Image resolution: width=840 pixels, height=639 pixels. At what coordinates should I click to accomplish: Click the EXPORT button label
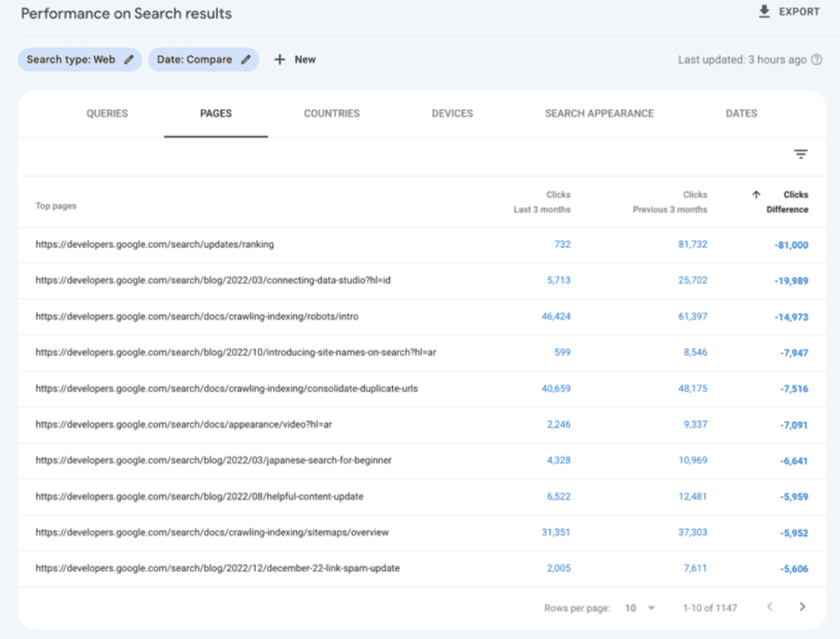[x=799, y=11]
